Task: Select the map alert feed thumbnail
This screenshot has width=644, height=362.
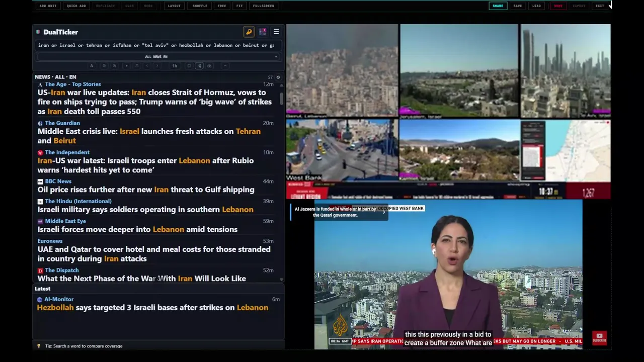Action: click(566, 150)
